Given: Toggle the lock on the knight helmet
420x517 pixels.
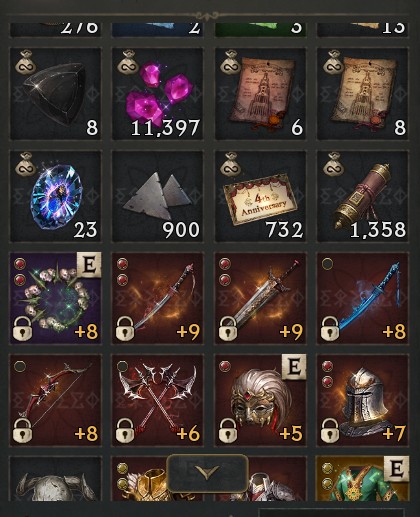Looking at the screenshot, I should tap(330, 430).
